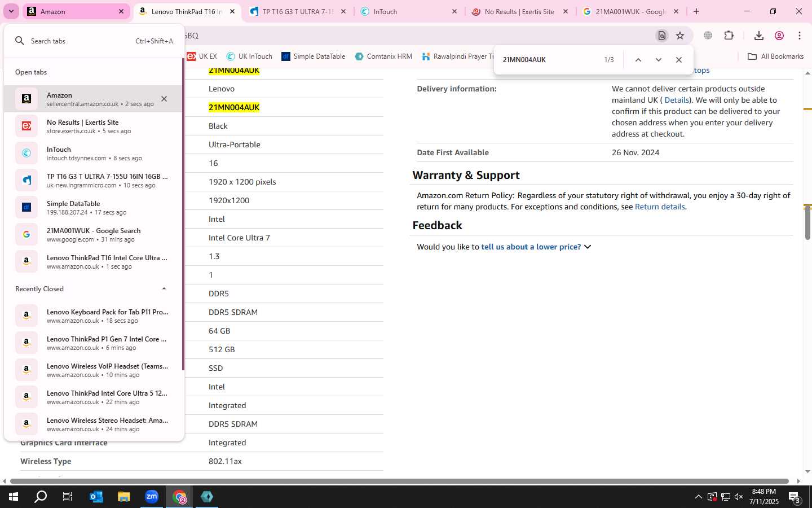Open File Explorer from taskbar
The image size is (812, 508).
[123, 497]
